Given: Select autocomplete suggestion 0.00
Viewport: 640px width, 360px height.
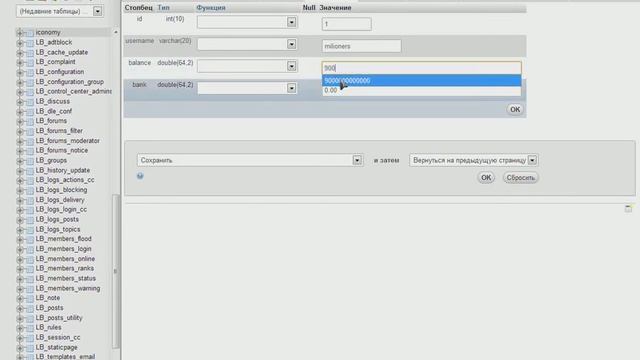Looking at the screenshot, I should [421, 91].
